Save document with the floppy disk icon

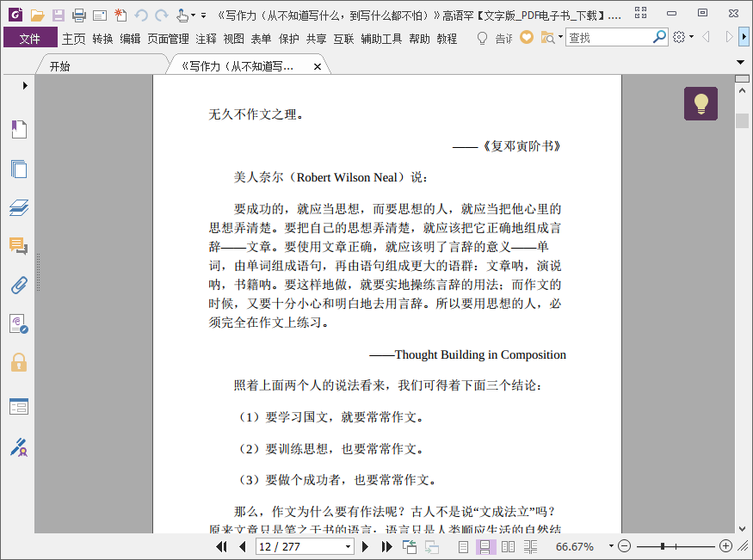[x=59, y=15]
